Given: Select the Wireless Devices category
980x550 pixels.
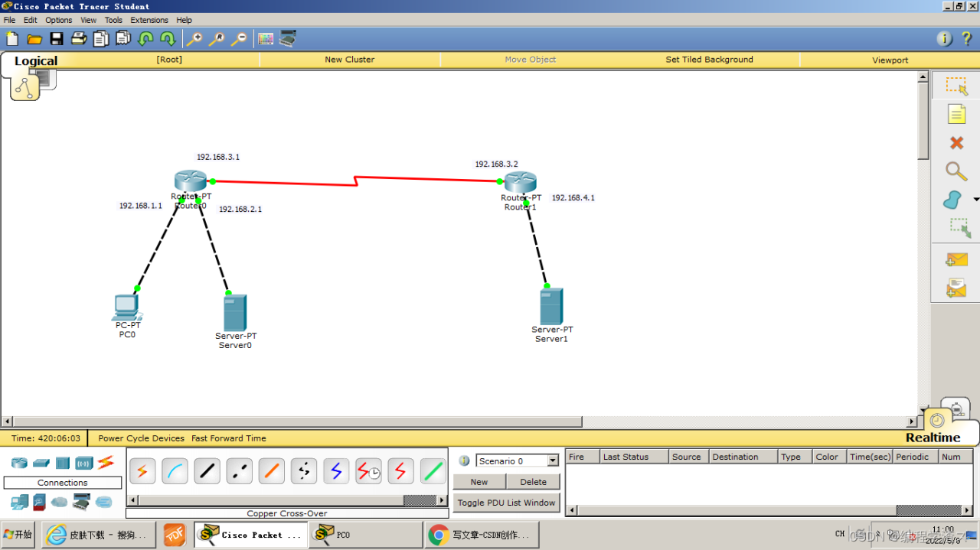Looking at the screenshot, I should click(x=84, y=463).
